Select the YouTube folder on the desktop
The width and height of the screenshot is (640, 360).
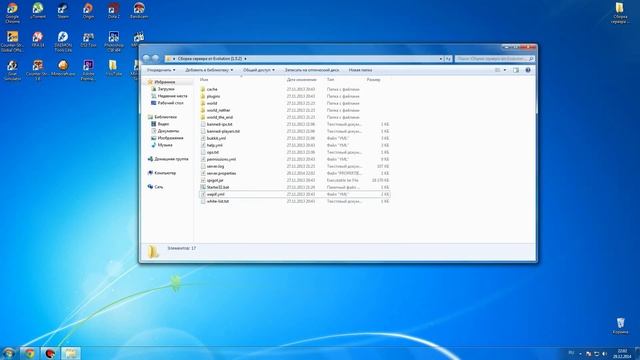click(113, 68)
